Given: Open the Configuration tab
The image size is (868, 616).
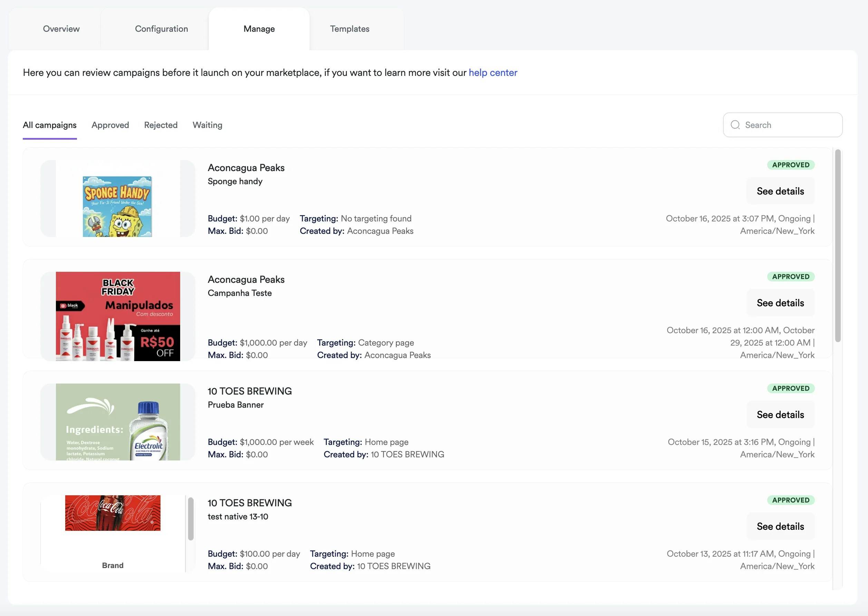Looking at the screenshot, I should click(x=161, y=28).
